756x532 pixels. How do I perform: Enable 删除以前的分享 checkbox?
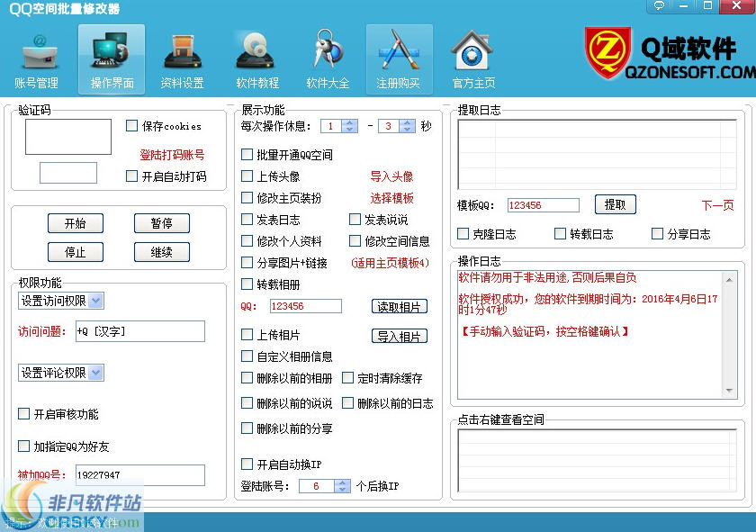(x=247, y=428)
